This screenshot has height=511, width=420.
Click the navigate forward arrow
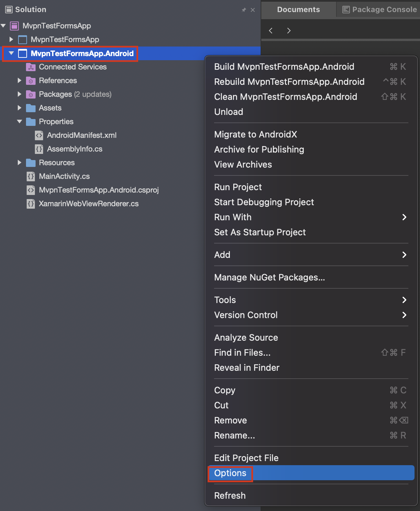point(289,31)
